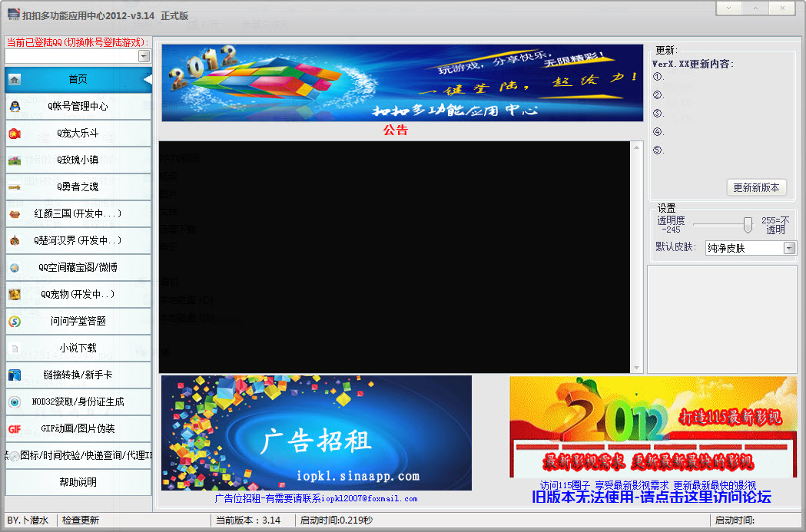This screenshot has height=532, width=806.
Task: Click the NOD32 eye icon
Action: (x=15, y=401)
